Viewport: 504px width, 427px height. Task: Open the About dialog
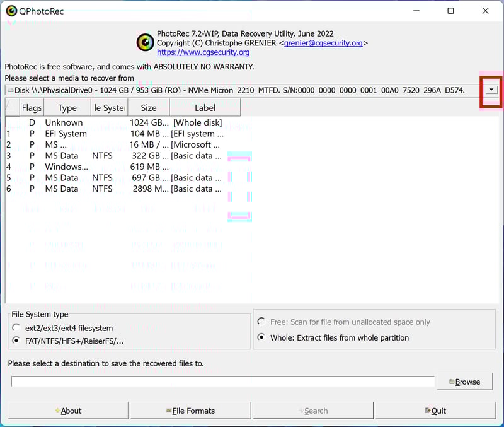point(68,411)
